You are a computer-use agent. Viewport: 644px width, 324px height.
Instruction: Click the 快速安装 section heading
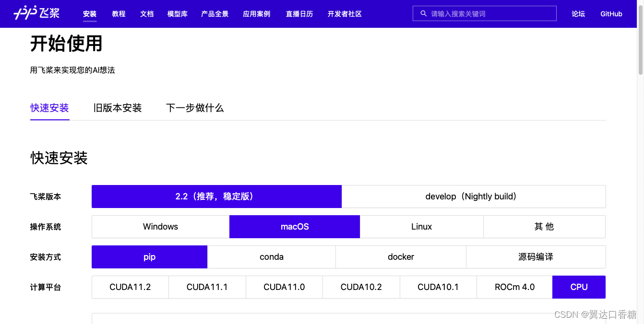coord(59,158)
